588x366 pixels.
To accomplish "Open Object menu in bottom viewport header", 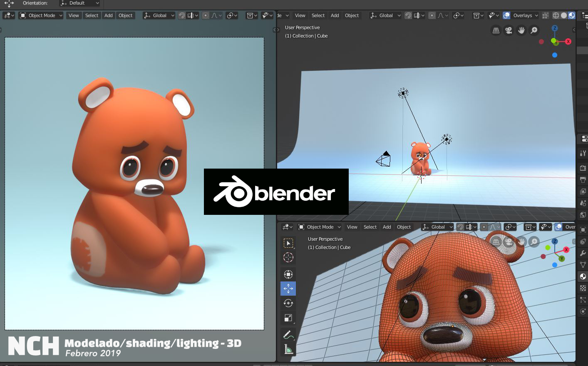I will 404,227.
